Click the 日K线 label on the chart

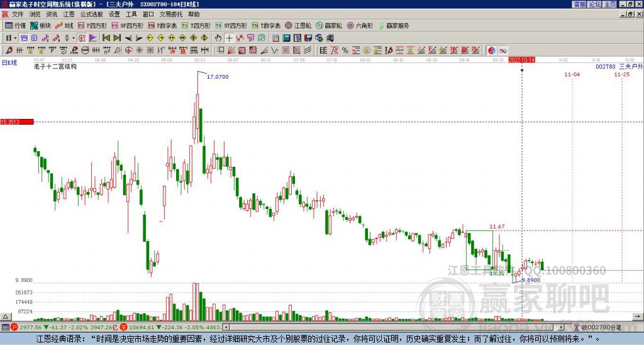point(9,62)
